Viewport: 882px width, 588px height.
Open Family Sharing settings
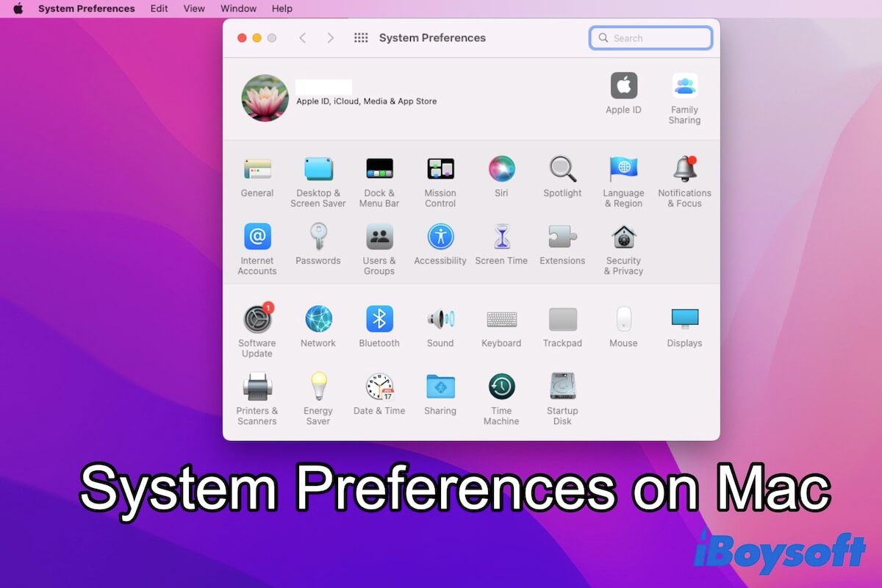tap(684, 87)
